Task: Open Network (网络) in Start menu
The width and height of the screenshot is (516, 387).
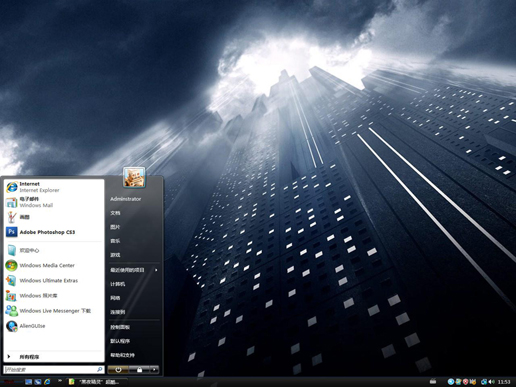Action: point(115,298)
